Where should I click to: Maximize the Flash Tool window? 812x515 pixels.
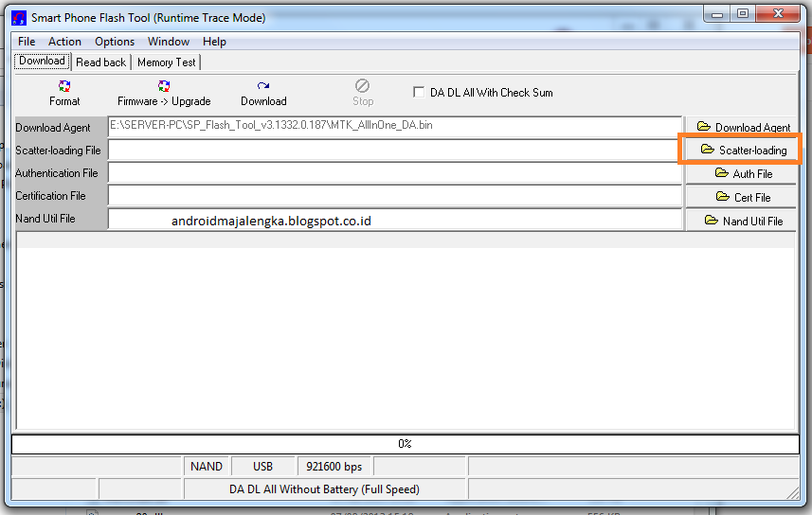coord(743,14)
